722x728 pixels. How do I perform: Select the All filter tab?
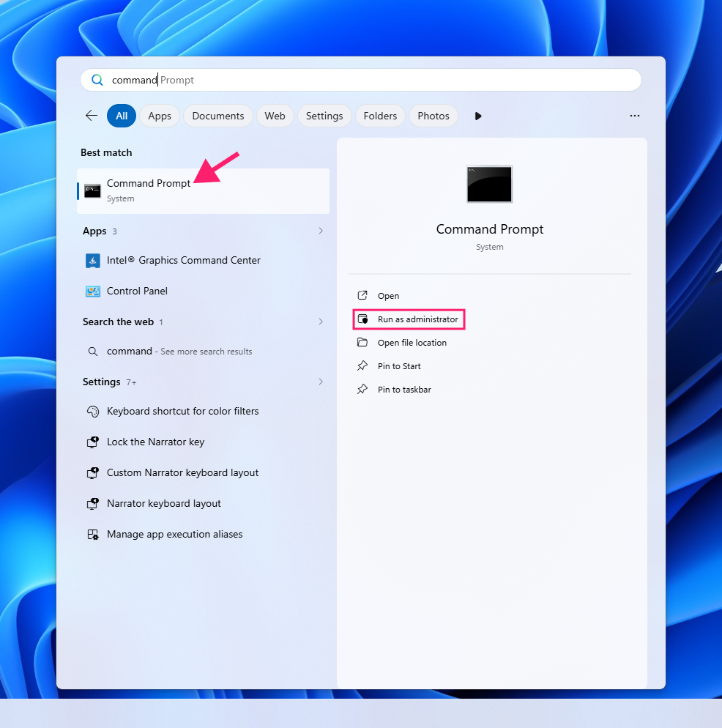122,116
